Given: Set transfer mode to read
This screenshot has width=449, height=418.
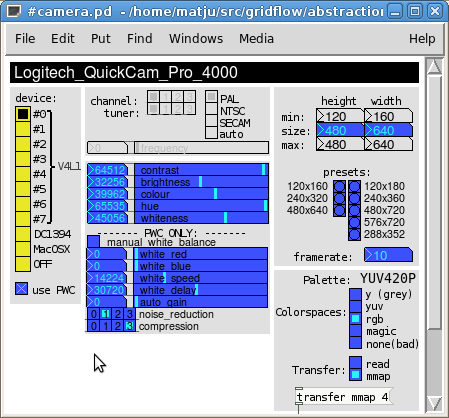Looking at the screenshot, I should tap(355, 363).
